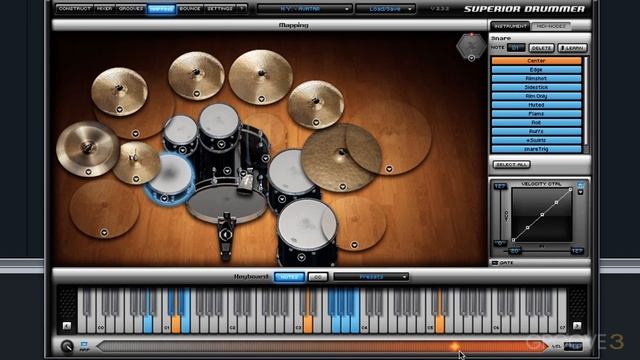Open the hi-hat's dropdown arrow

tap(136, 179)
